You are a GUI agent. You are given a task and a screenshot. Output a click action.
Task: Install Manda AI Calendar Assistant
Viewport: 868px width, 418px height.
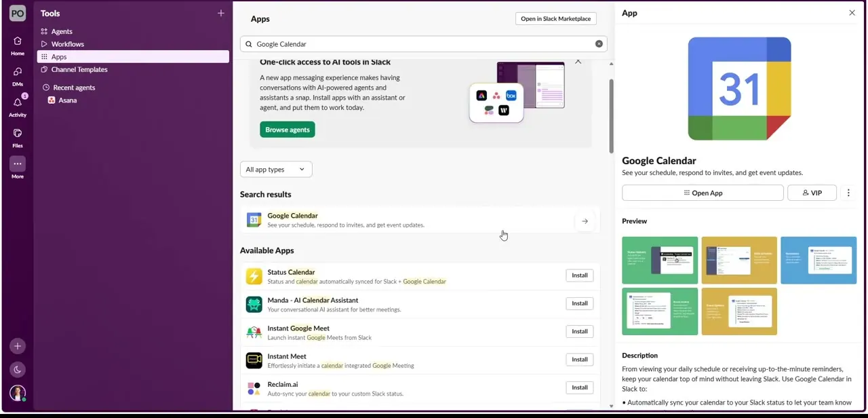point(579,303)
